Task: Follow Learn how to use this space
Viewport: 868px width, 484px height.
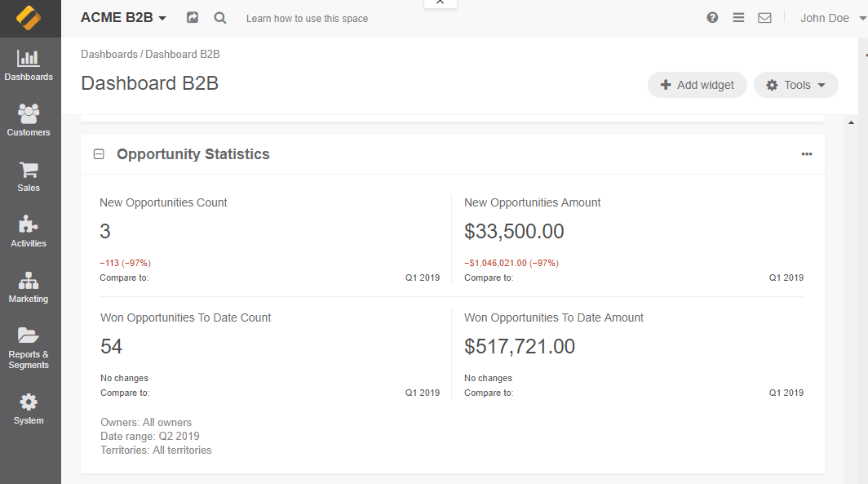Action: click(307, 18)
